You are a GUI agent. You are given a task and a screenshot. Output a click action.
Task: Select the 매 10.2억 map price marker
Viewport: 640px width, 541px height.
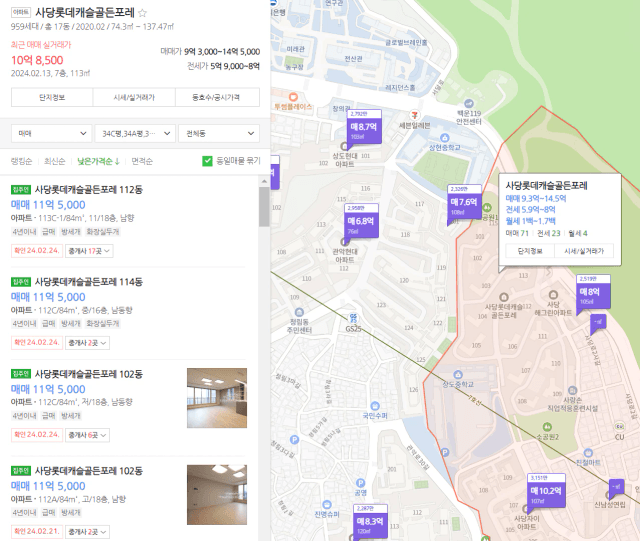pyautogui.click(x=546, y=491)
